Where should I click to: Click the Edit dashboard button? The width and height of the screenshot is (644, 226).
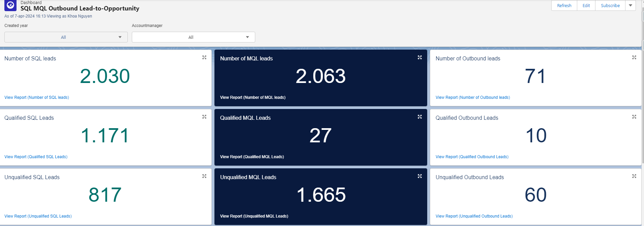tap(586, 5)
